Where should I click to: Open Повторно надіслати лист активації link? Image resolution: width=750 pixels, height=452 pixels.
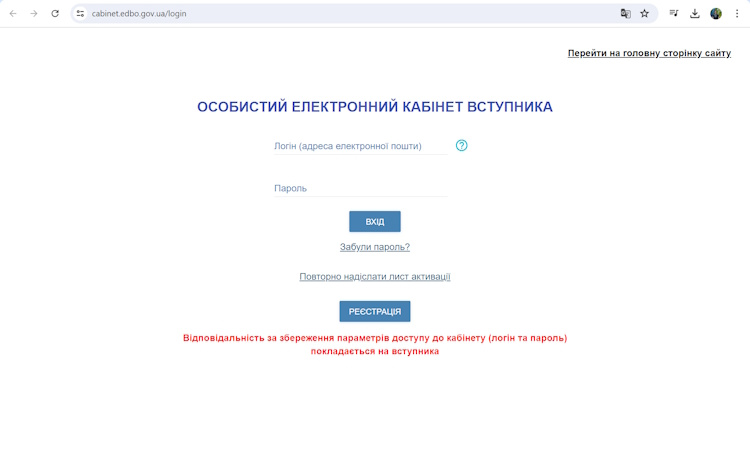pyautogui.click(x=375, y=276)
